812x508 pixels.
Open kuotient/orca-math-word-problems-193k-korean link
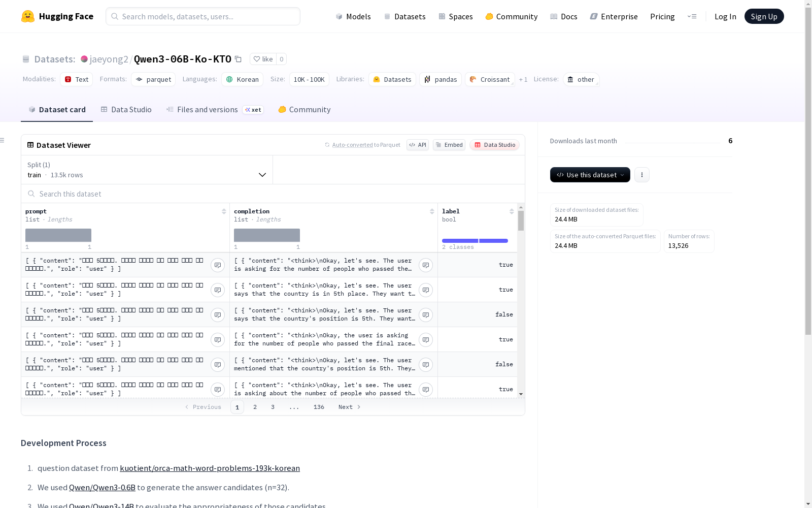[210, 468]
